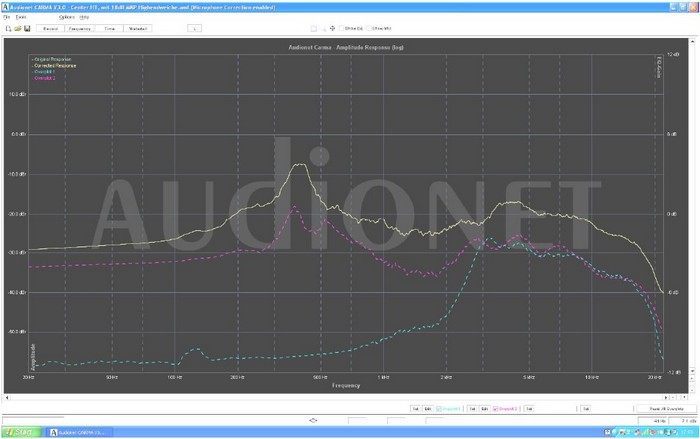This screenshot has width=700, height=439.
Task: Click the horizontal scrollbar right arrow
Action: [x=666, y=397]
